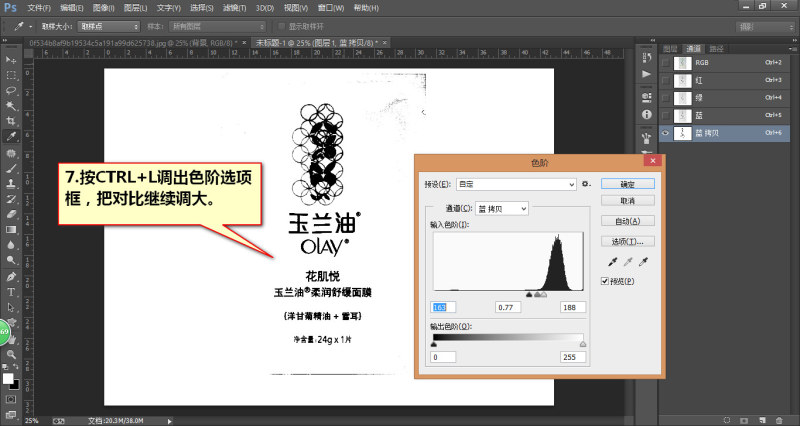Viewport: 800px width, 426px height.
Task: Open the Sample Size dropdown
Action: tap(109, 27)
